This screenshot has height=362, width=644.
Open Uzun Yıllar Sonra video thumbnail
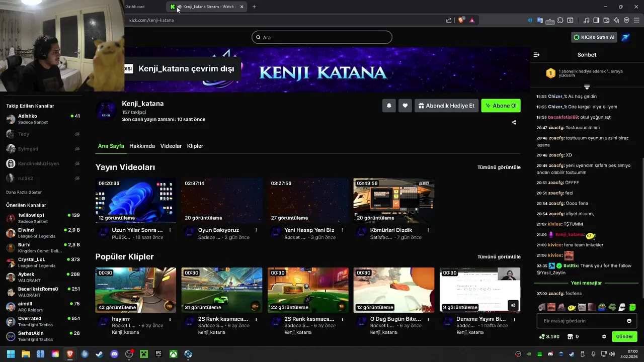click(x=136, y=200)
